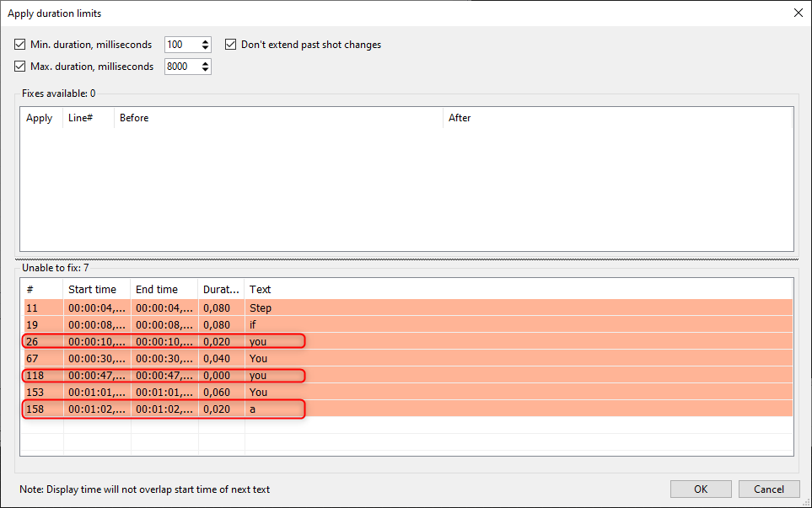Sort unable-to-fix list by Duration column
The image size is (812, 508).
220,289
